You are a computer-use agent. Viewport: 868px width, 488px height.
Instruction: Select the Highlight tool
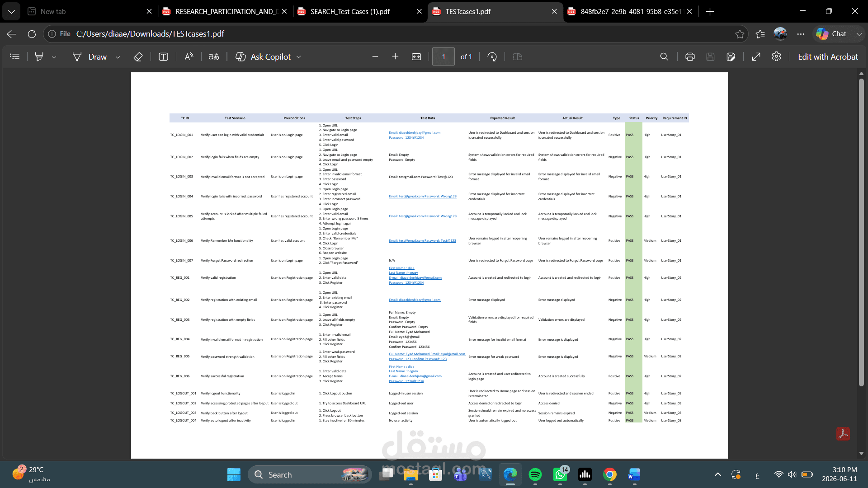tap(39, 56)
